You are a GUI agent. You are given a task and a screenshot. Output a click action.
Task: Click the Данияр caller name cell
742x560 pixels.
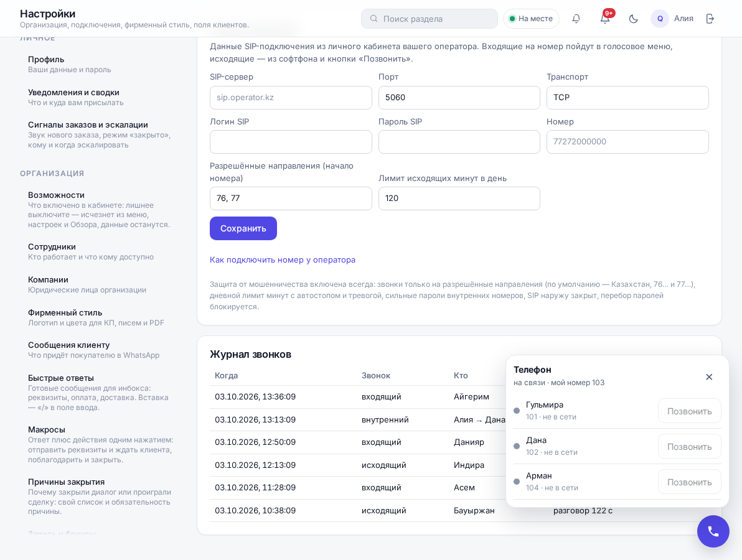pos(469,442)
